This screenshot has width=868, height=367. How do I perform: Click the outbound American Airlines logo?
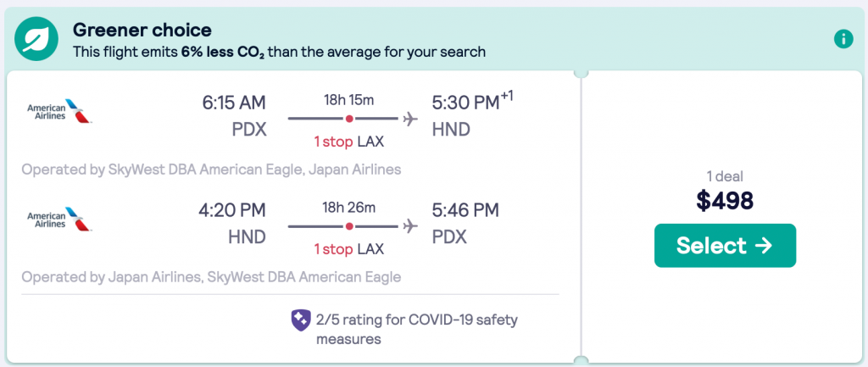[59, 111]
